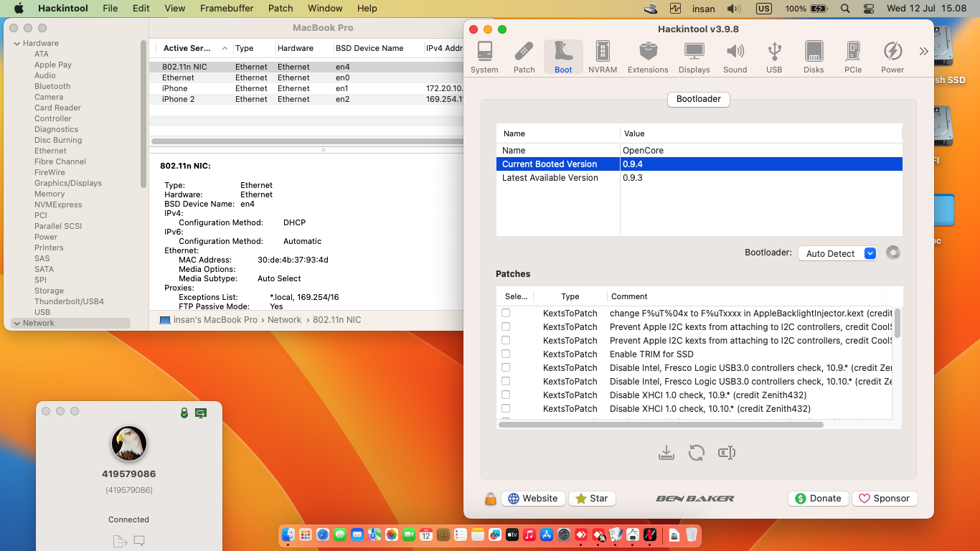Click the Patches list vertical scrollbar
The height and width of the screenshot is (551, 980).
(897, 323)
